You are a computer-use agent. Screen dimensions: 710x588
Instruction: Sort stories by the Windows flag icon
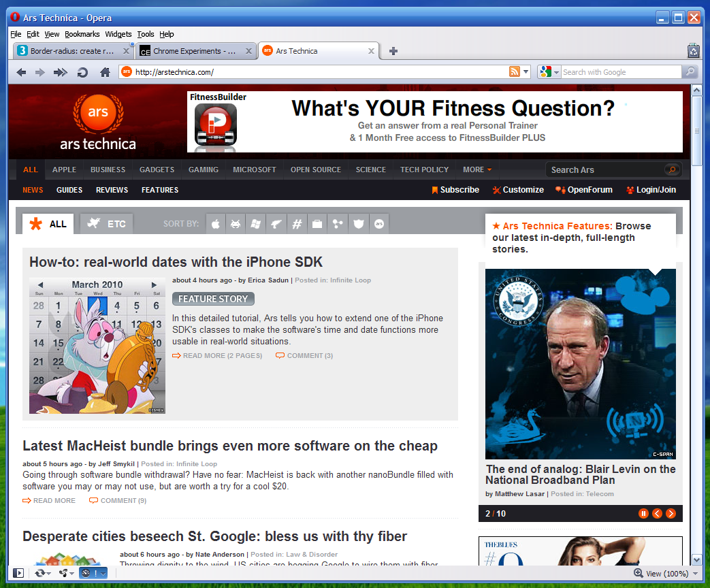click(256, 224)
